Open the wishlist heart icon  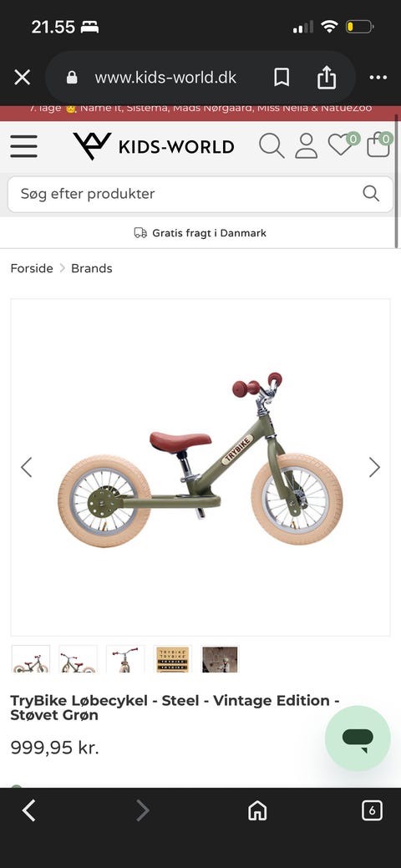343,144
